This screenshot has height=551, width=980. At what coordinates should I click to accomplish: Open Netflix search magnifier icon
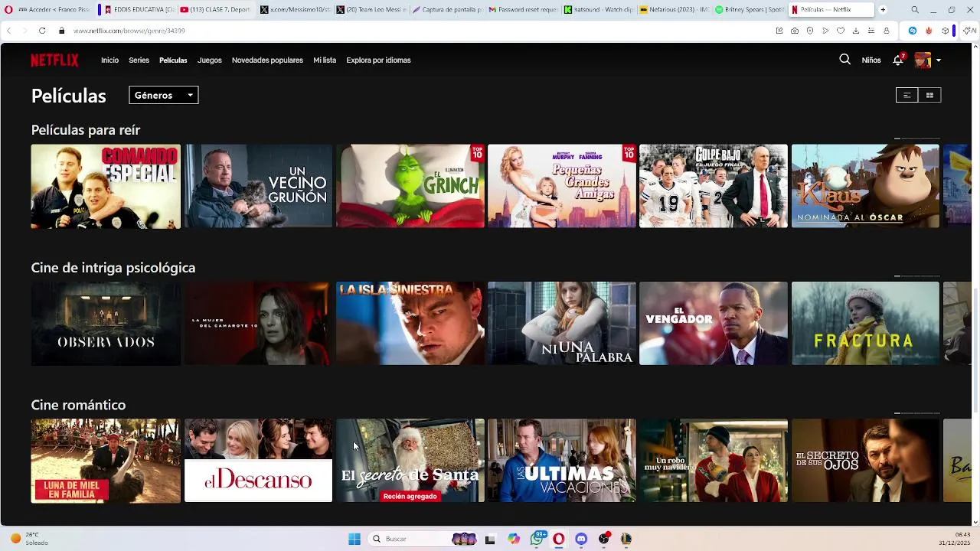click(844, 60)
